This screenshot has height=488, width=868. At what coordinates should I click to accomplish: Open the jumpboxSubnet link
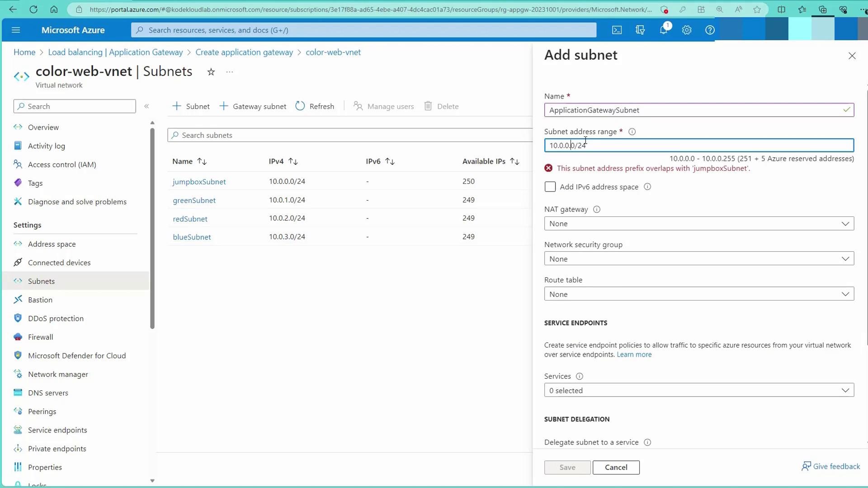point(199,182)
